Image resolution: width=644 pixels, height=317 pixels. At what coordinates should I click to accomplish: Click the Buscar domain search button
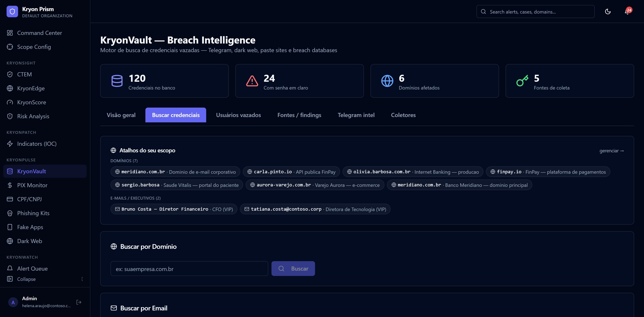(293, 269)
